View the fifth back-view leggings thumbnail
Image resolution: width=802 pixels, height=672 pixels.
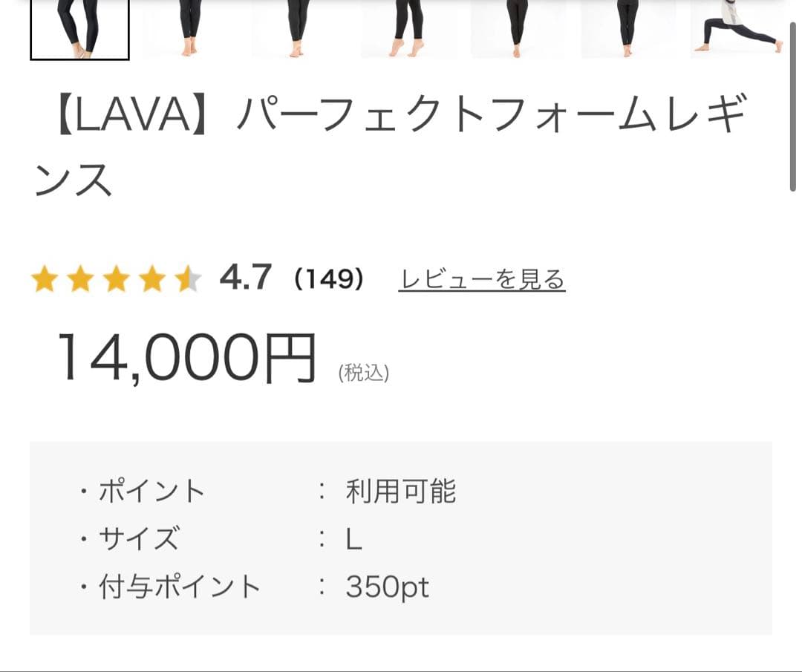[x=517, y=30]
